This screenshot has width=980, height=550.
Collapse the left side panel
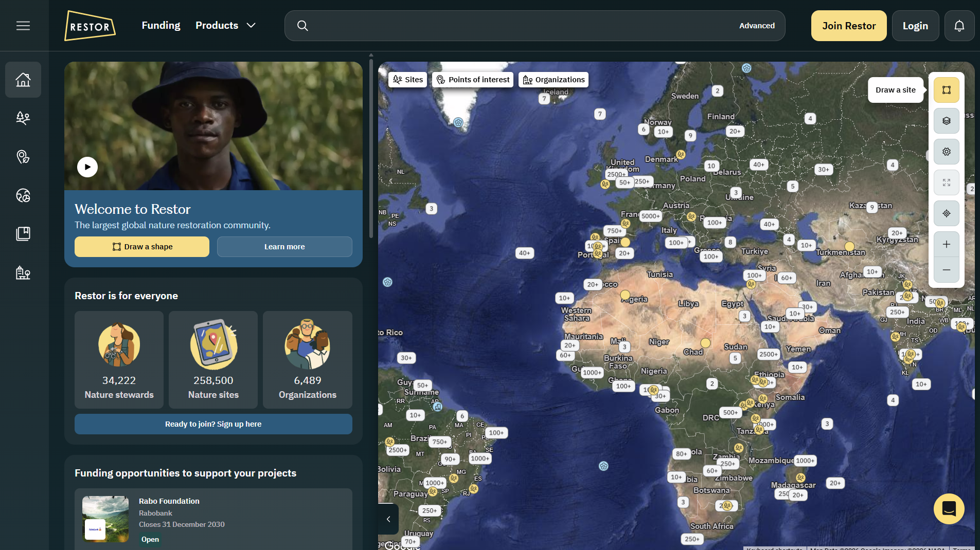(388, 519)
